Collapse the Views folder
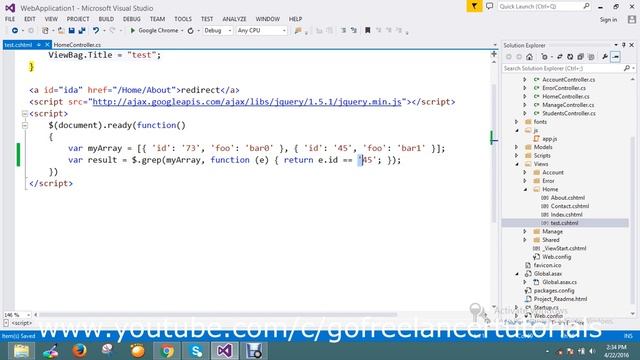The image size is (640, 360). [517, 164]
